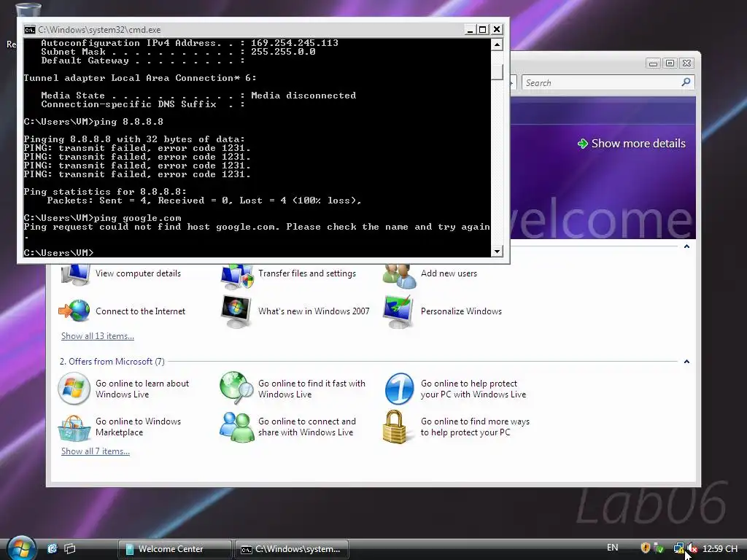Collapse the Offers from Microsoft section
Image resolution: width=747 pixels, height=560 pixels.
[x=686, y=362]
